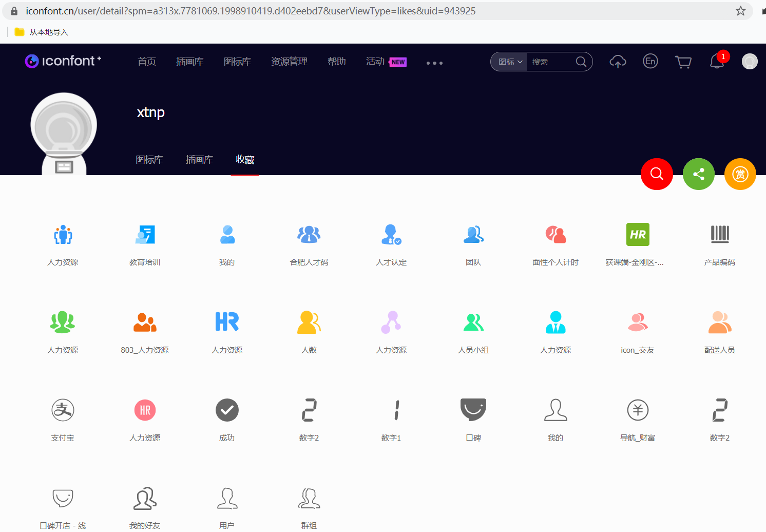Select the 成功 checkmark icon
Image resolution: width=766 pixels, height=532 pixels.
(227, 410)
